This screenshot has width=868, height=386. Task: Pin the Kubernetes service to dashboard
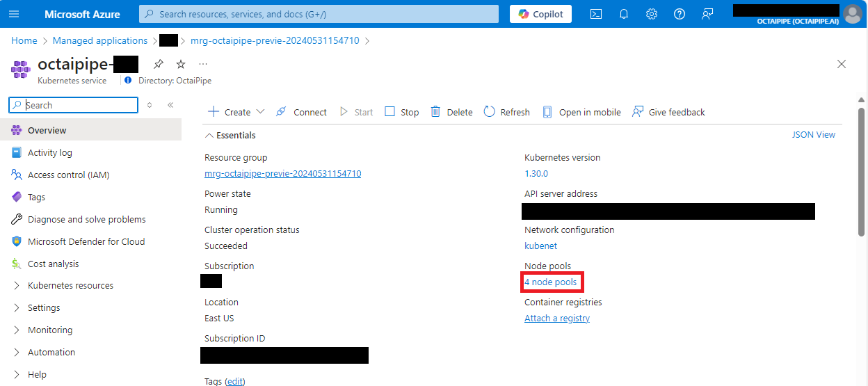(159, 64)
